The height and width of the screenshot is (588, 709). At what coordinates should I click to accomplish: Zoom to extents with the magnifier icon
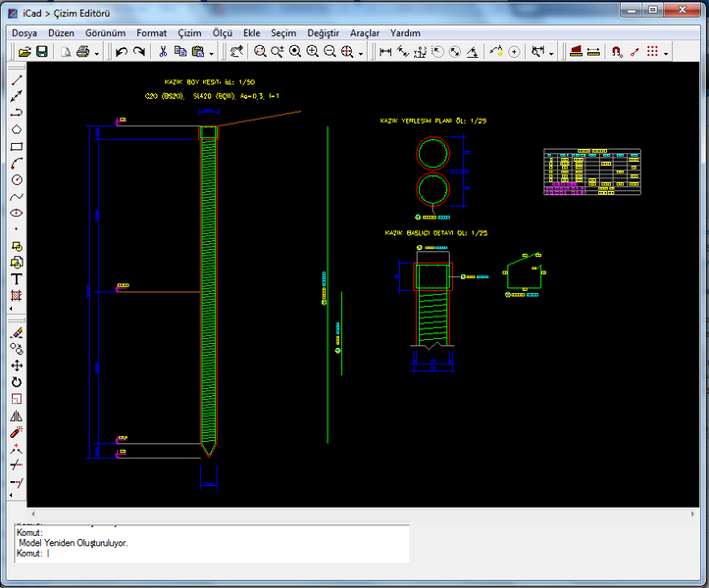pyautogui.click(x=295, y=52)
